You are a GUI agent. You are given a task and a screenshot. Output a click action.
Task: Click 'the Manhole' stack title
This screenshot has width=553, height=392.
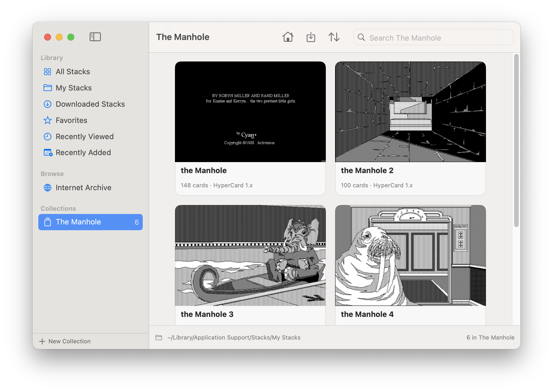[204, 170]
